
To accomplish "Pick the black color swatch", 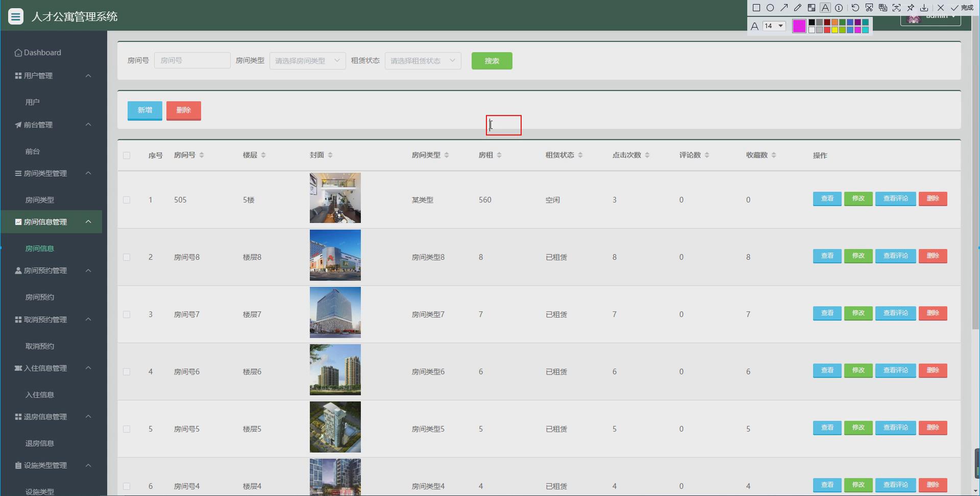I will click(x=812, y=22).
